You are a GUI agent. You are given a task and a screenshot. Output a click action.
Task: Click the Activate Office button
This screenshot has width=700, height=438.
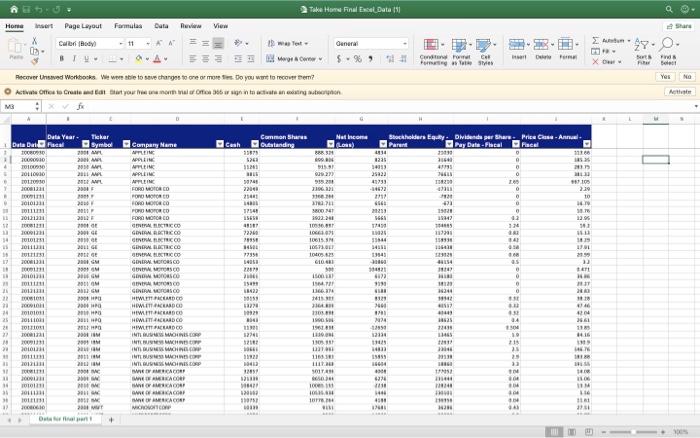(x=680, y=92)
